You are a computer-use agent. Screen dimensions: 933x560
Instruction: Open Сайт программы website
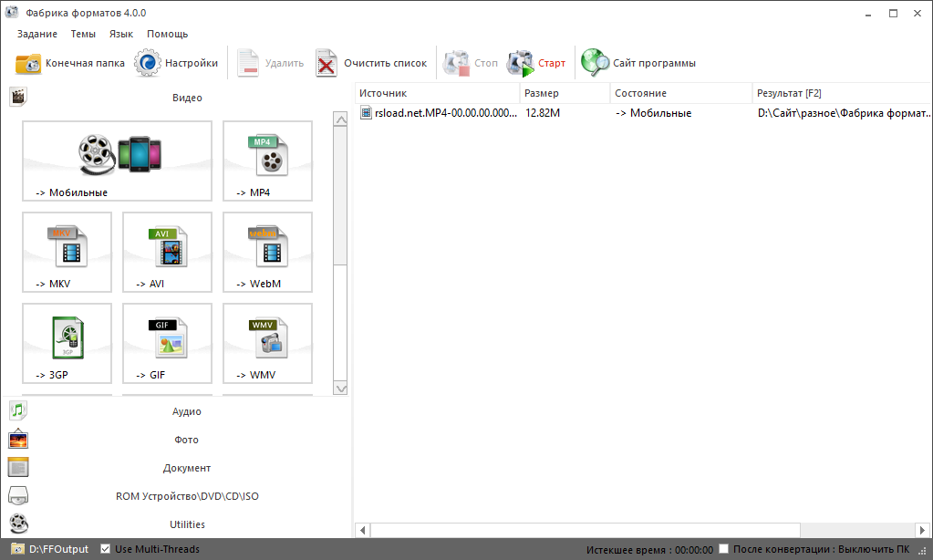click(638, 63)
